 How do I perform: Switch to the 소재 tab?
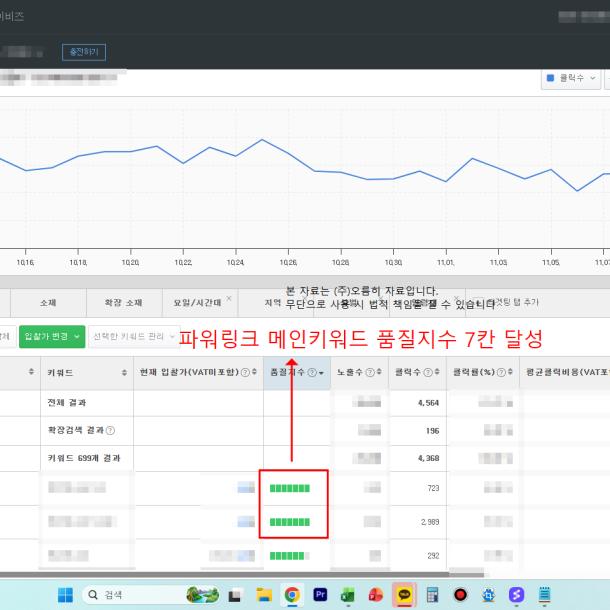pos(48,302)
